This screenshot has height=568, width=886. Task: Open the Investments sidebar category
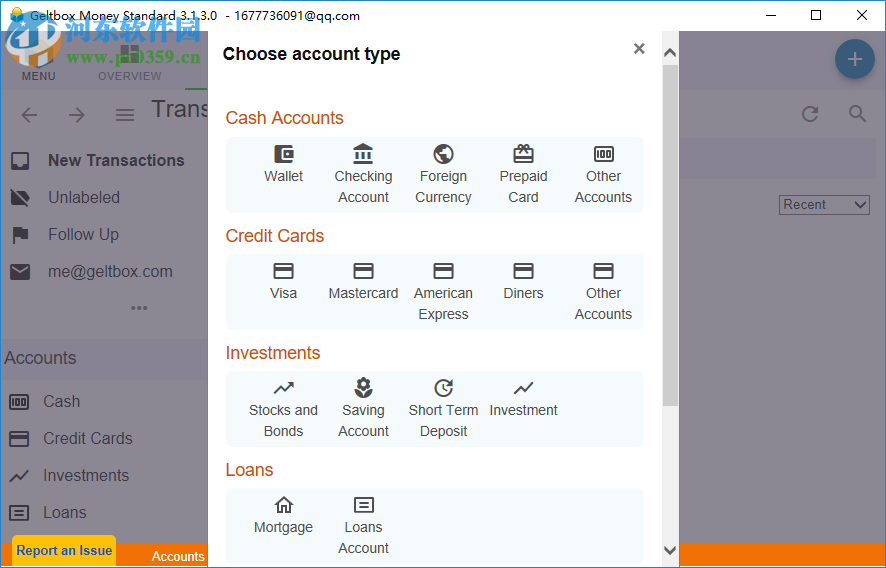(85, 476)
